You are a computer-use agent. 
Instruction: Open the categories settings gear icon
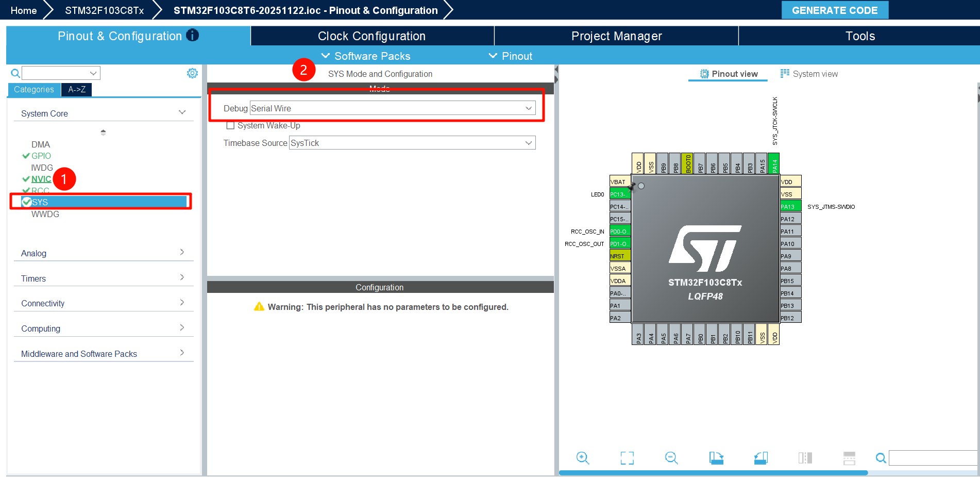tap(192, 73)
